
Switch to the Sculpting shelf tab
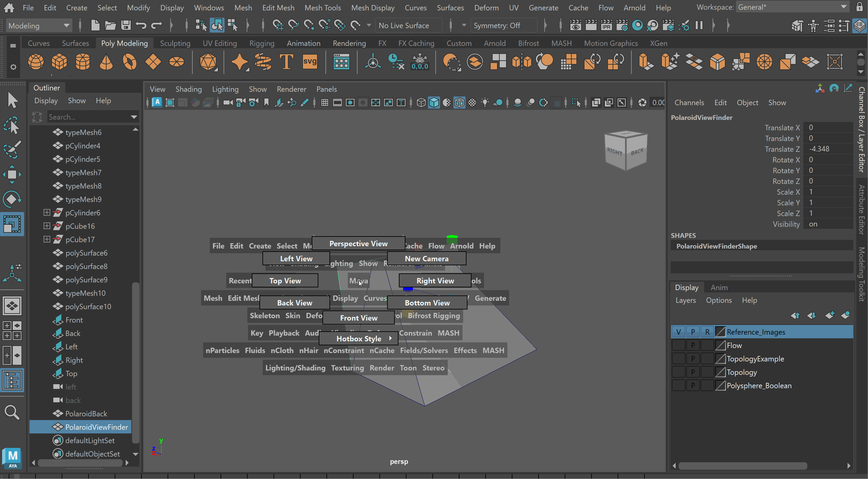click(x=175, y=43)
